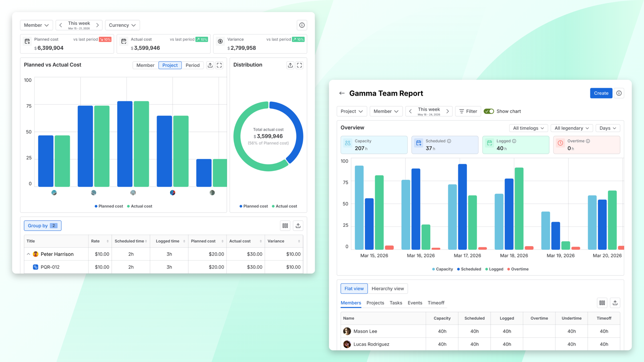Open info icon beside Create button

click(x=619, y=93)
